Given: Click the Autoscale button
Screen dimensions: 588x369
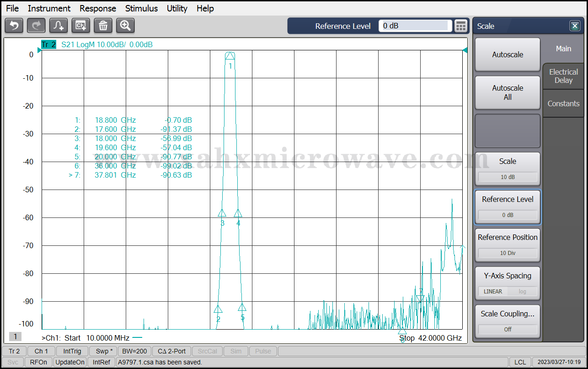Looking at the screenshot, I should [508, 54].
